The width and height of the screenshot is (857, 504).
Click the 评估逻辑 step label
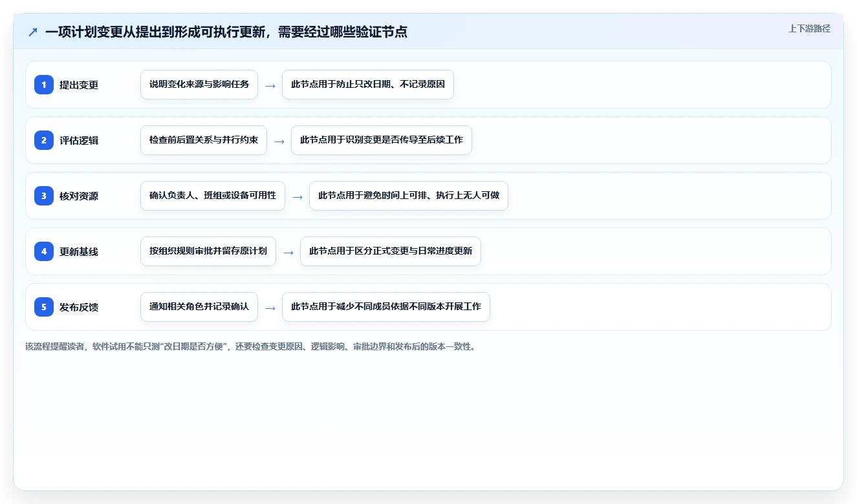pyautogui.click(x=79, y=140)
